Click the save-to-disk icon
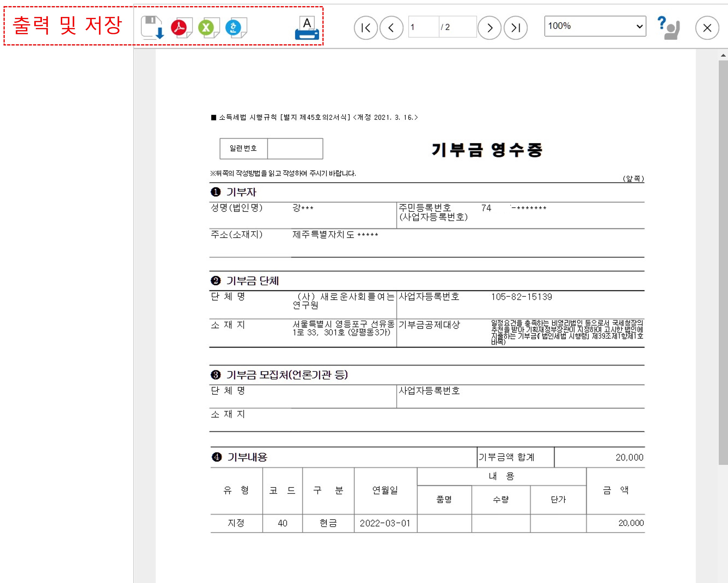The height and width of the screenshot is (583, 728). coord(152,27)
